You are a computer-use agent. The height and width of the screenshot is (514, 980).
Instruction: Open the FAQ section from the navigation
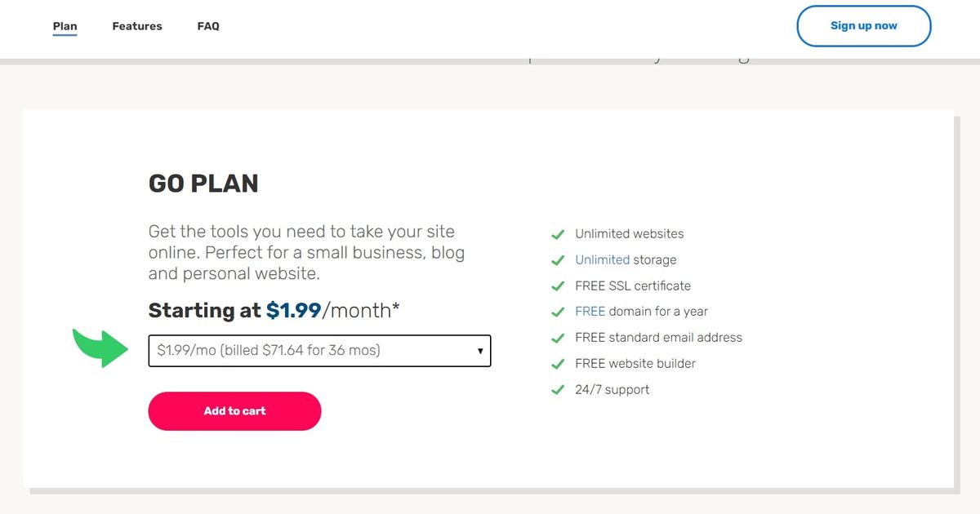[x=208, y=25]
